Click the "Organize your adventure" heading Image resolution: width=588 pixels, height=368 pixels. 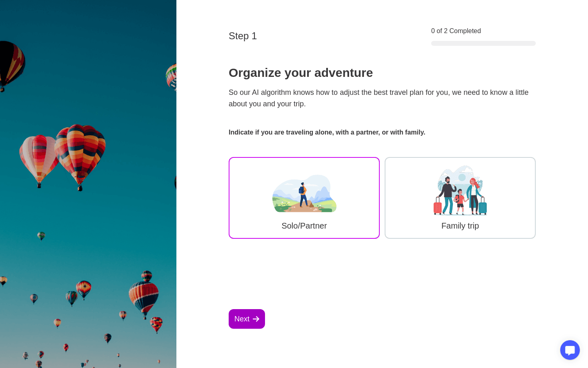(301, 73)
